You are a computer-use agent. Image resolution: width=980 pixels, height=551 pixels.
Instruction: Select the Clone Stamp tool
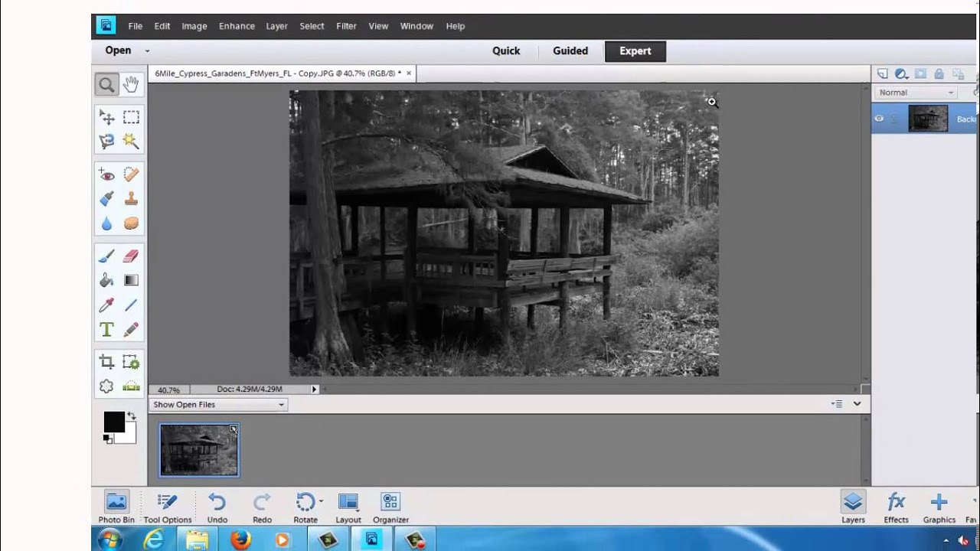pyautogui.click(x=131, y=199)
